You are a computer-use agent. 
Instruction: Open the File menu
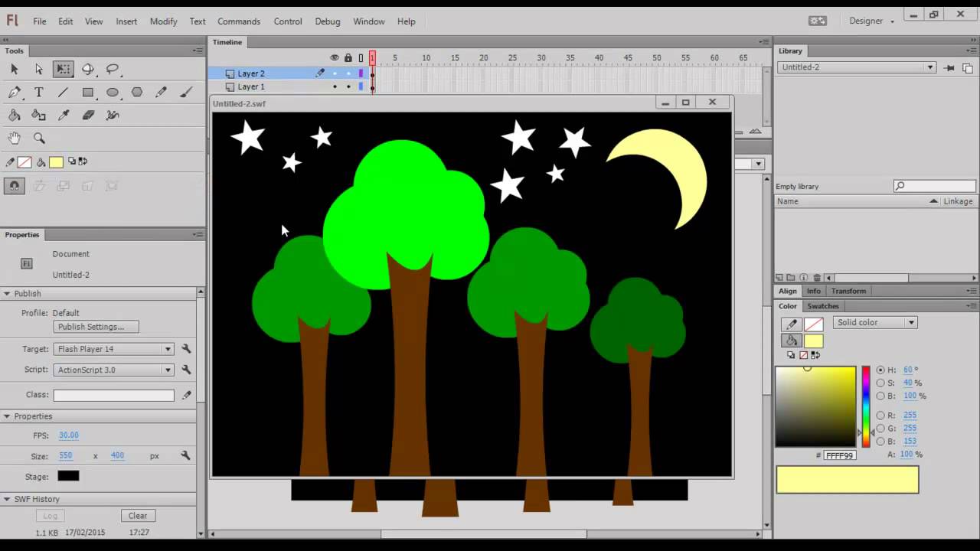[40, 21]
